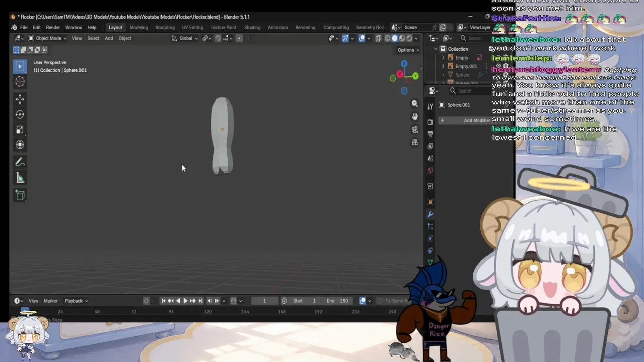The height and width of the screenshot is (362, 644).
Task: Open the viewport Object menu
Action: [x=125, y=38]
